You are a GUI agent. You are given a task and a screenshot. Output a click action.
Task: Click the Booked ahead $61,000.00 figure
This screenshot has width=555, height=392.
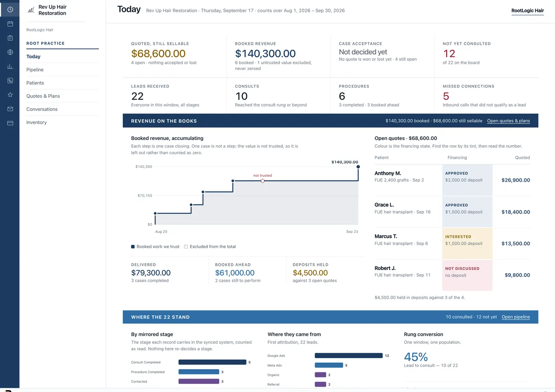point(235,273)
